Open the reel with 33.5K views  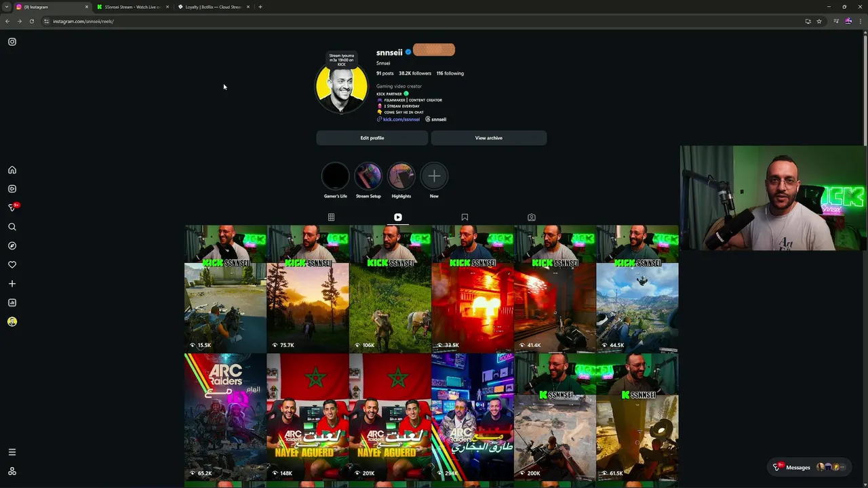pyautogui.click(x=473, y=289)
